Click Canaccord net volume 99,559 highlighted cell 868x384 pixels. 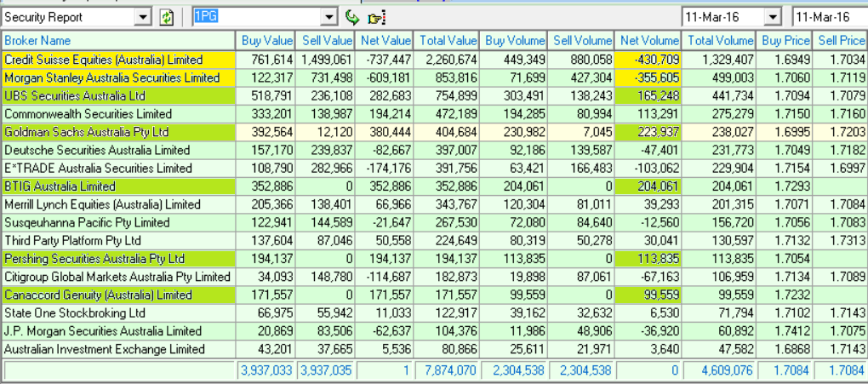pos(647,295)
